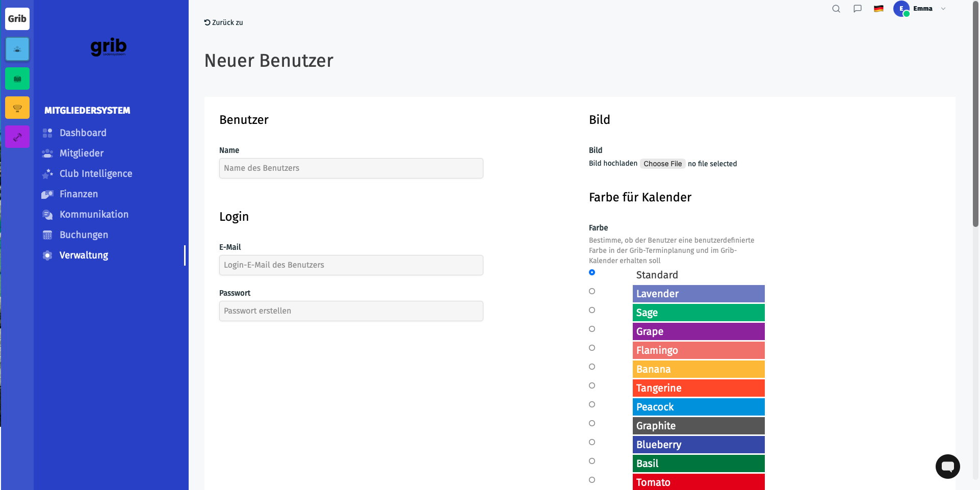980x490 pixels.
Task: Click the Zurück zu link
Action: [x=224, y=22]
